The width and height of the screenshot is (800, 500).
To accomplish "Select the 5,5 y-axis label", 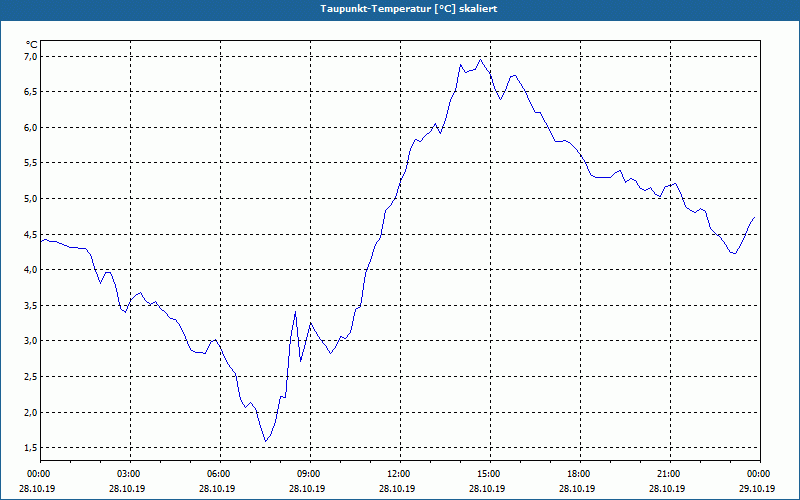I will point(31,163).
